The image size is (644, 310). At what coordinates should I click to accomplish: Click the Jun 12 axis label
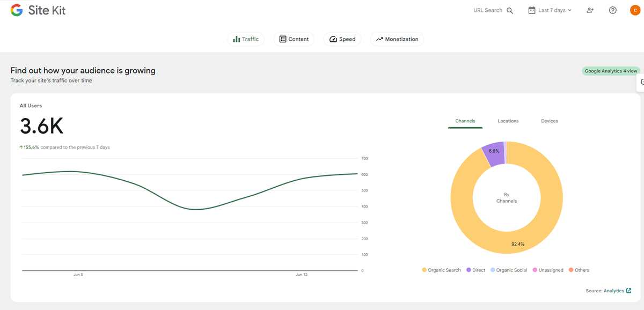[x=302, y=275]
